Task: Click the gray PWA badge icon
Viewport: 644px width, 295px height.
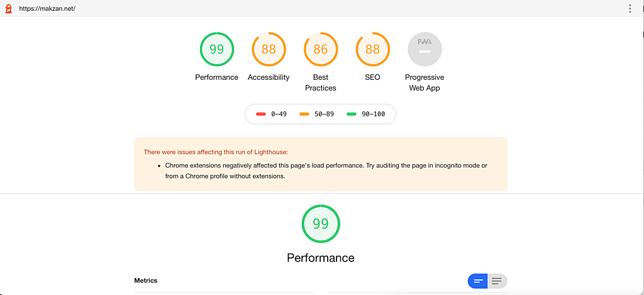Action: pos(425,49)
